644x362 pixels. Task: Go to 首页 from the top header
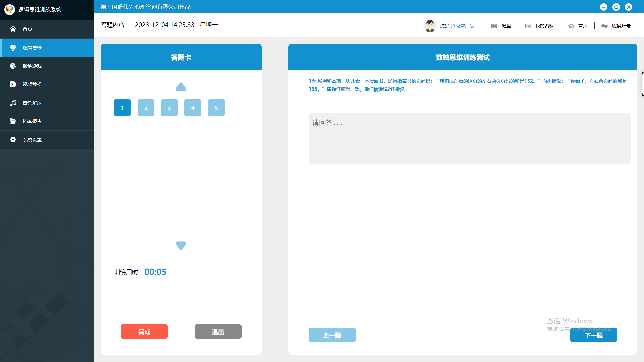tap(582, 26)
